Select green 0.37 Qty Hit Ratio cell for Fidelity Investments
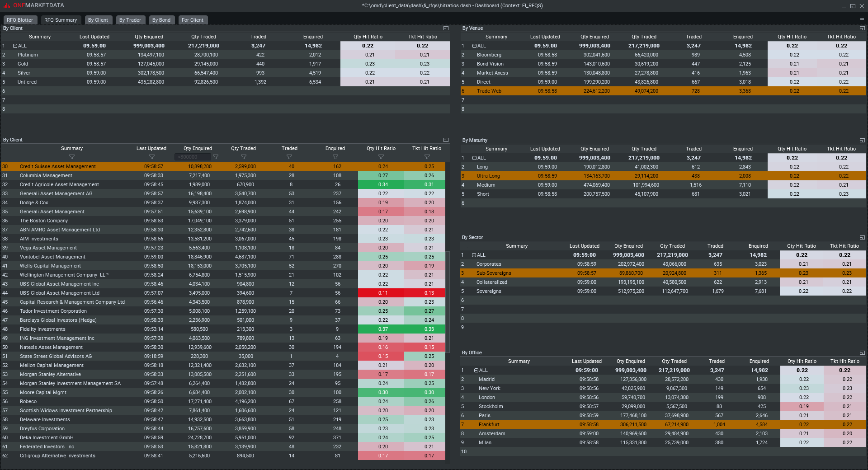This screenshot has height=470, width=868. click(x=381, y=329)
